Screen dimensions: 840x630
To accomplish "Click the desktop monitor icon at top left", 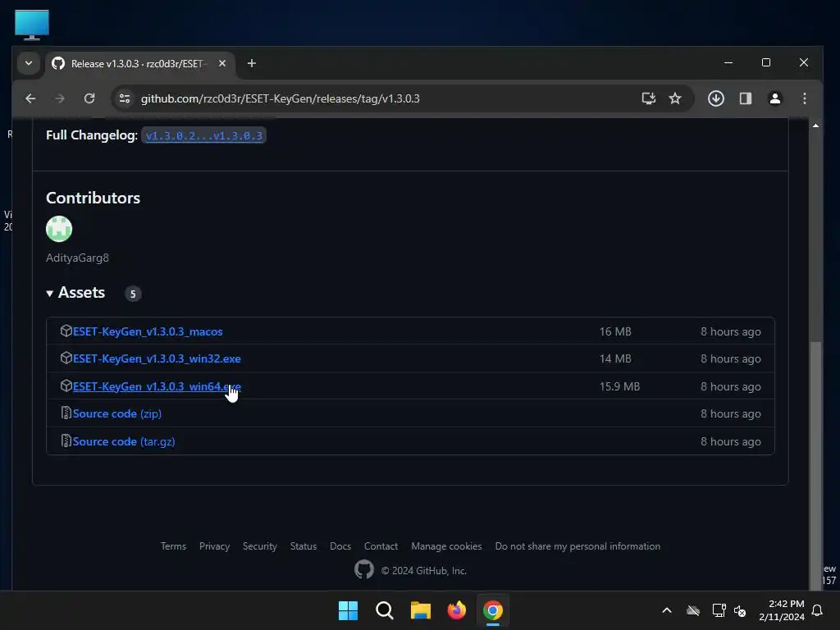I will point(32,25).
